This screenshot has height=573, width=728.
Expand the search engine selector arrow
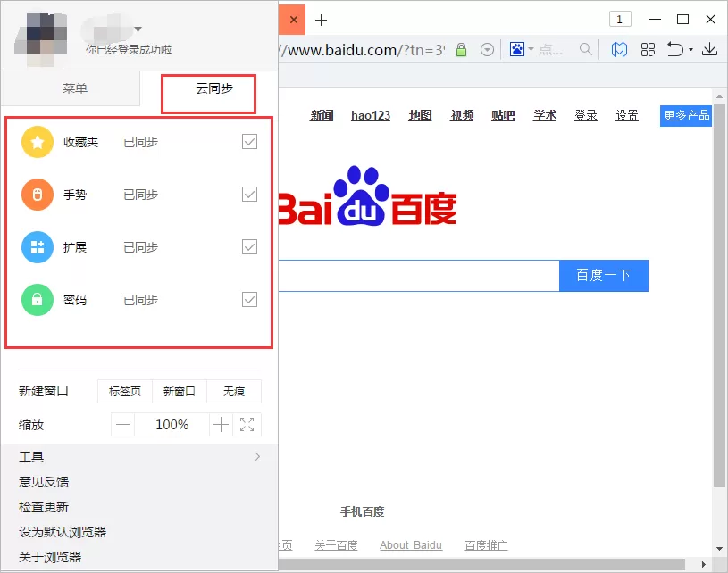531,49
